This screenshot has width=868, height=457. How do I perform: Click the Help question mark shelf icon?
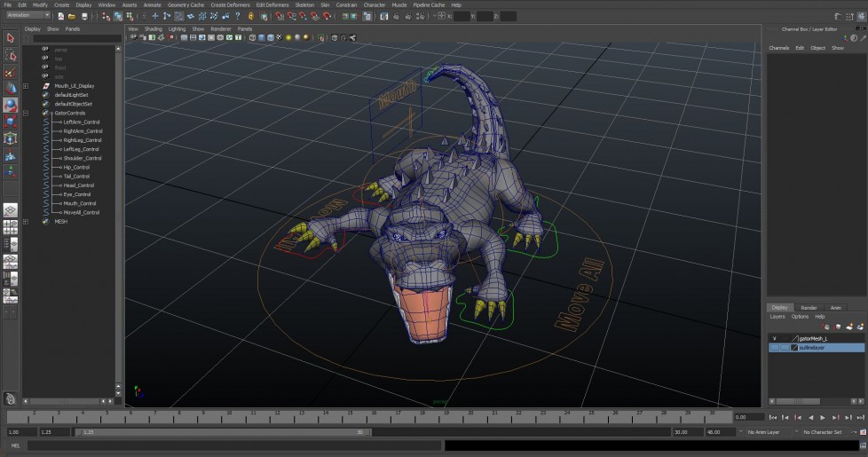point(237,16)
